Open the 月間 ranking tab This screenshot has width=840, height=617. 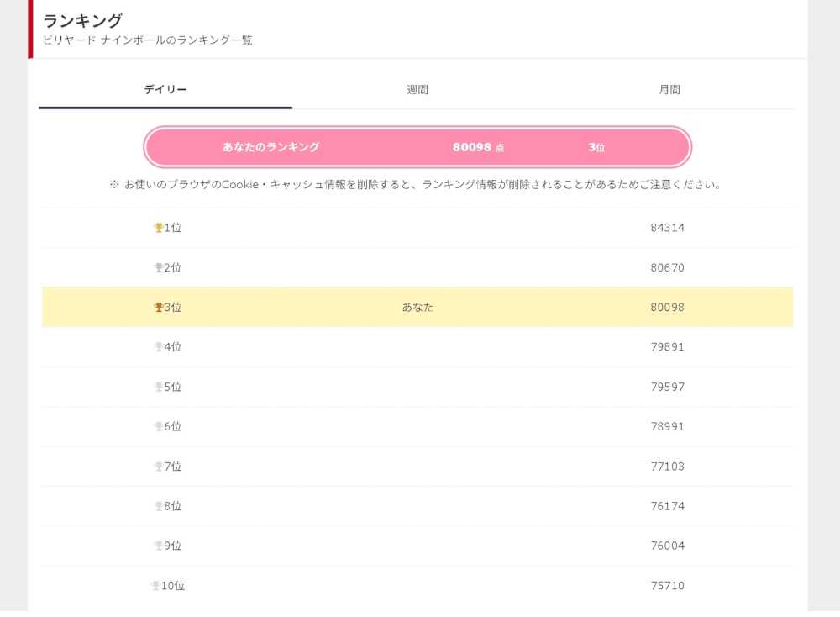[x=669, y=90]
